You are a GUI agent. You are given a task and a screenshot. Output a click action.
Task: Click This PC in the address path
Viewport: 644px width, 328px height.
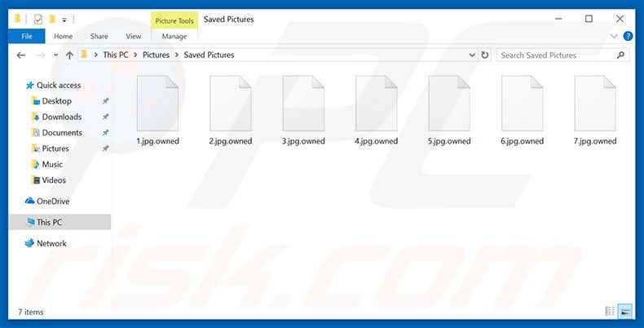pos(116,55)
